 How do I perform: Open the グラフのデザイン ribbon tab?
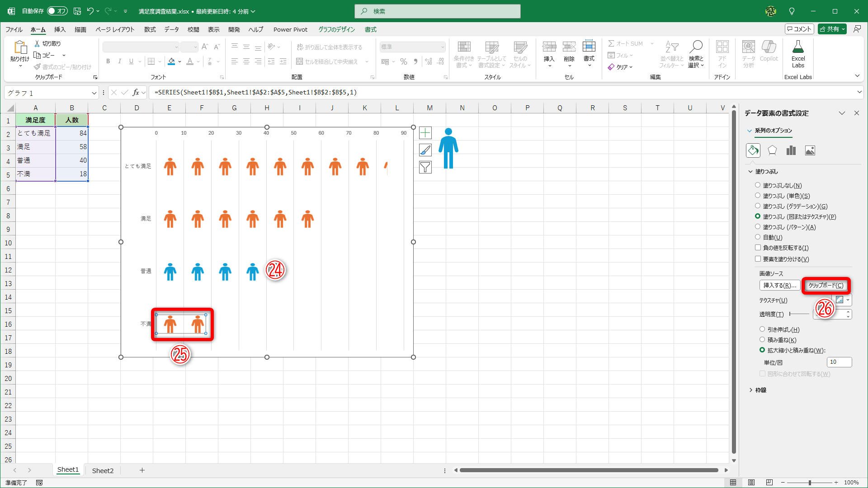336,29
